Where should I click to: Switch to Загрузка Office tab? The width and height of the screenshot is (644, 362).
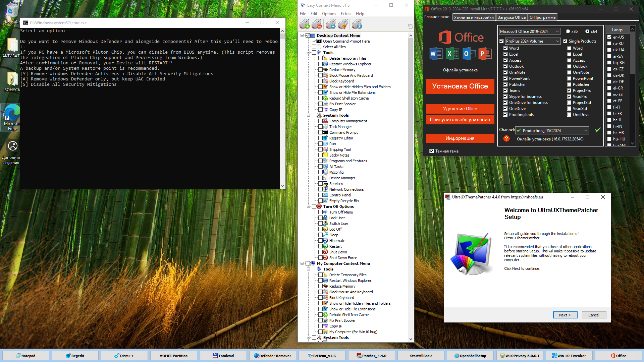click(512, 17)
